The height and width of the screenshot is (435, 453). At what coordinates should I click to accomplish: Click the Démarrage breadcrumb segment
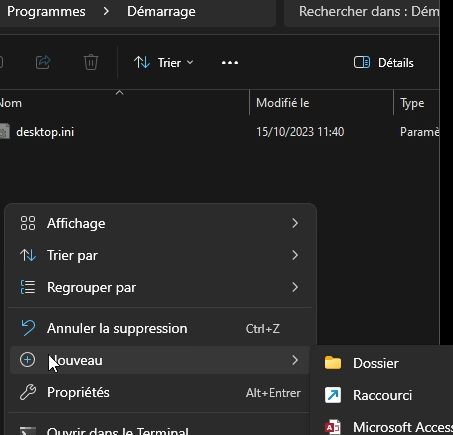pyautogui.click(x=161, y=12)
